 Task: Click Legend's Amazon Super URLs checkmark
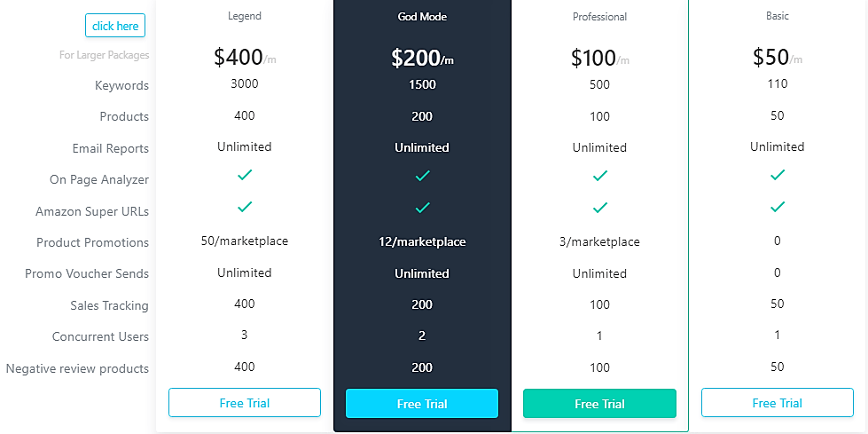(x=245, y=207)
